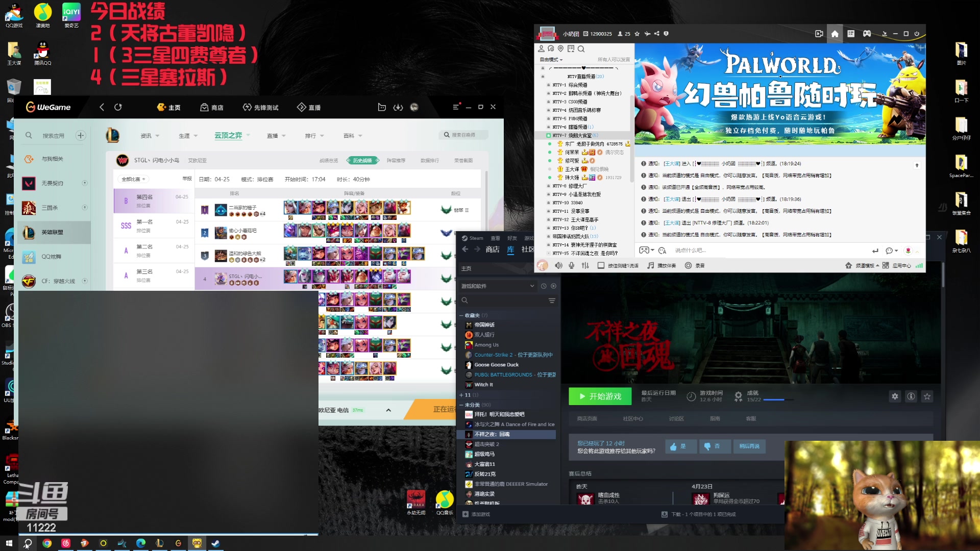The image size is (980, 551).
Task: Open the YY video/live icon
Action: click(819, 34)
